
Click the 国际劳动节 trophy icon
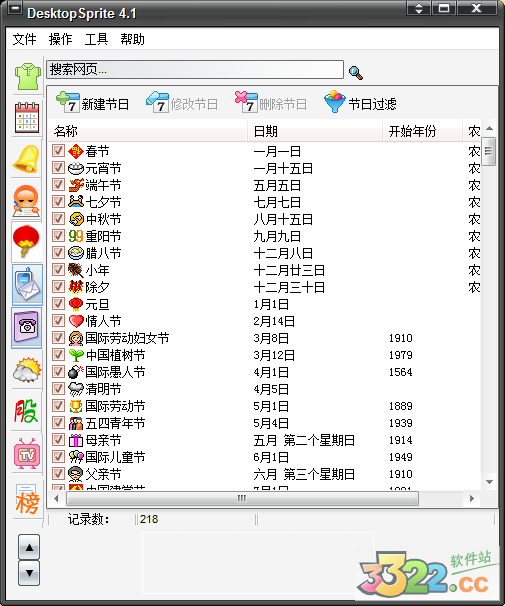(x=76, y=406)
